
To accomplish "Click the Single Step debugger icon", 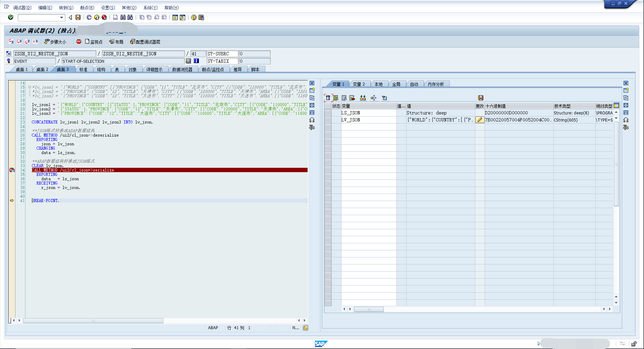I will [x=11, y=42].
